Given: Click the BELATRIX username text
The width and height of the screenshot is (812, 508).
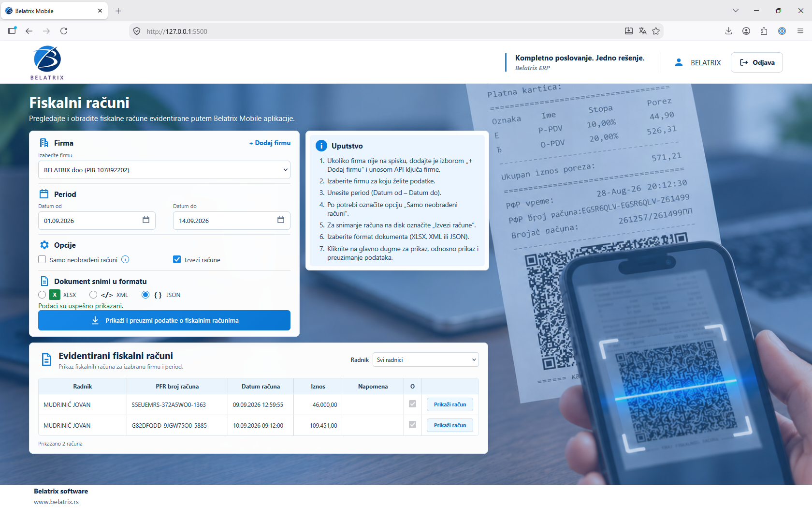Looking at the screenshot, I should tap(706, 62).
